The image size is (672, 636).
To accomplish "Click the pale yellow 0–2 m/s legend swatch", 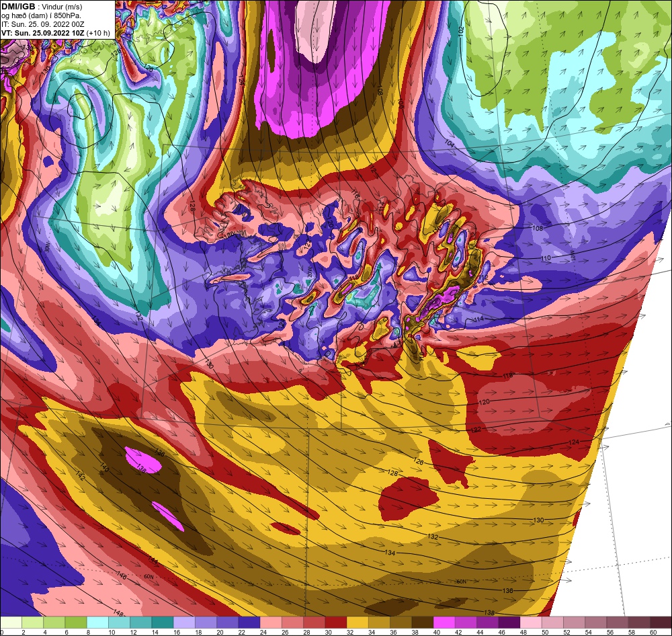I will tap(11, 623).
